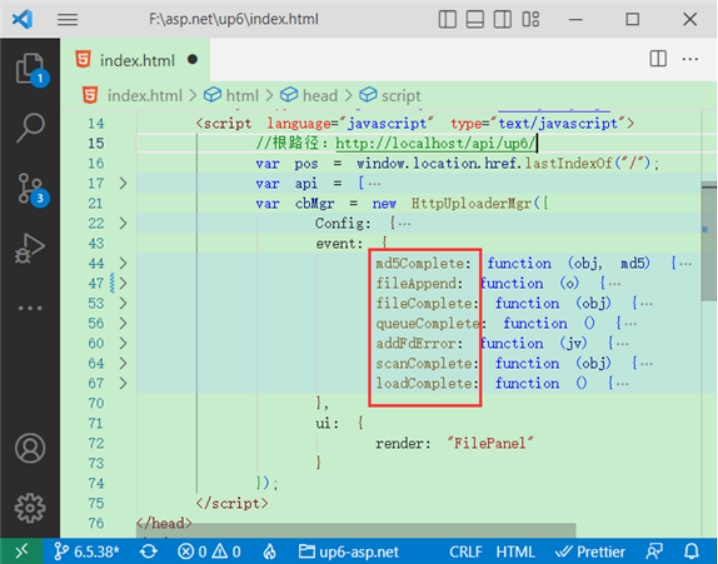The width and height of the screenshot is (718, 564).
Task: Toggle secondary side bar layout button
Action: (502, 20)
